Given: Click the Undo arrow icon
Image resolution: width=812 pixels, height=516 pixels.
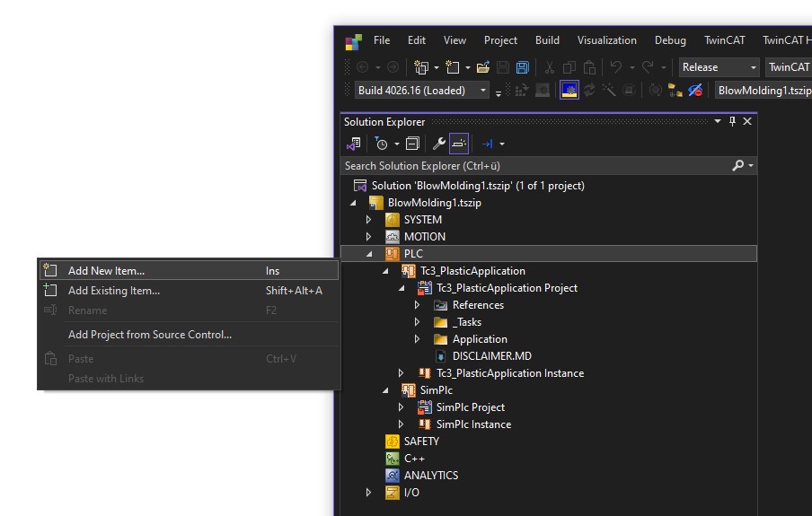Looking at the screenshot, I should [615, 67].
